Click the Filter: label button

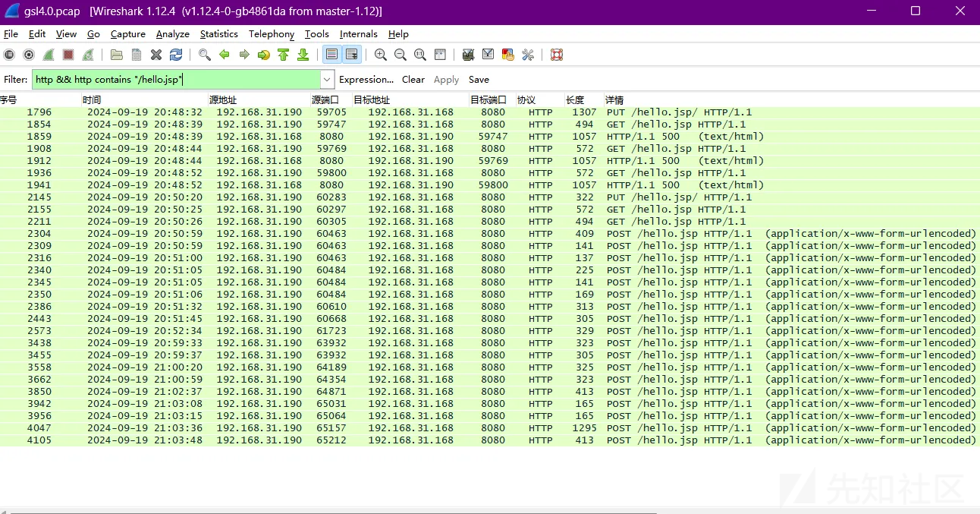click(x=15, y=79)
